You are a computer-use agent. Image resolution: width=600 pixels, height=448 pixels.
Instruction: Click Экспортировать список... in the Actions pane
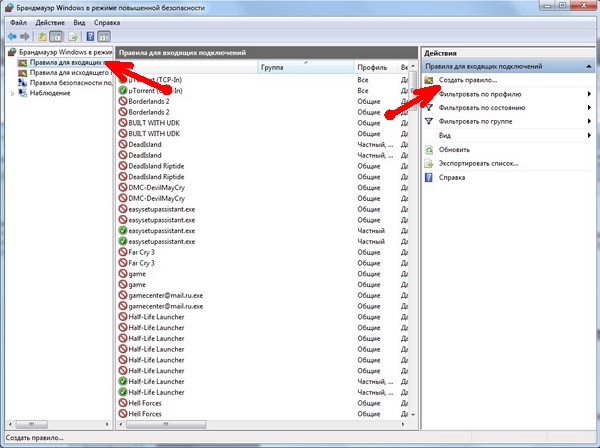click(478, 163)
